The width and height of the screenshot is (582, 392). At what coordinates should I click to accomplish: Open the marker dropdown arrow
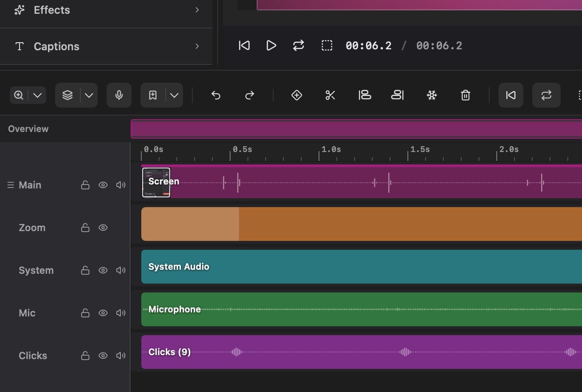174,95
